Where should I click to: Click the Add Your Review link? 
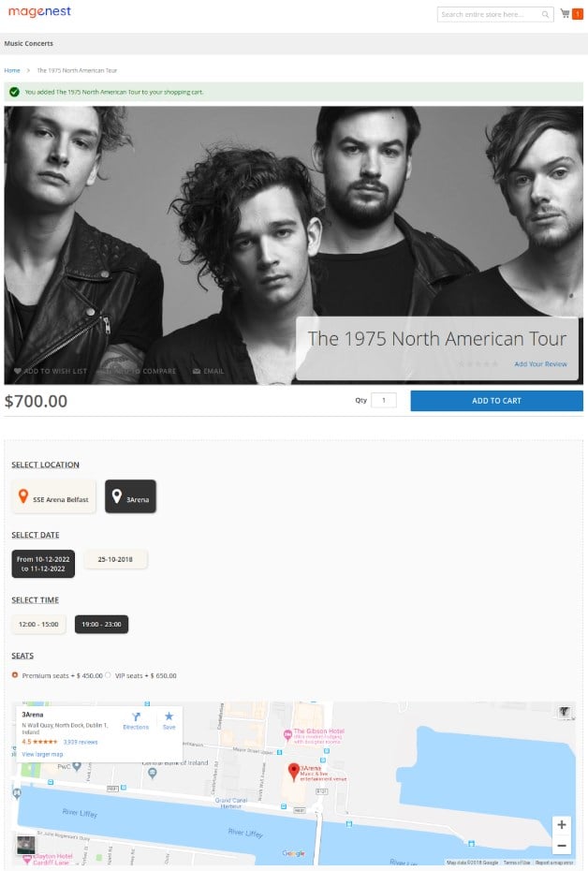(x=540, y=363)
